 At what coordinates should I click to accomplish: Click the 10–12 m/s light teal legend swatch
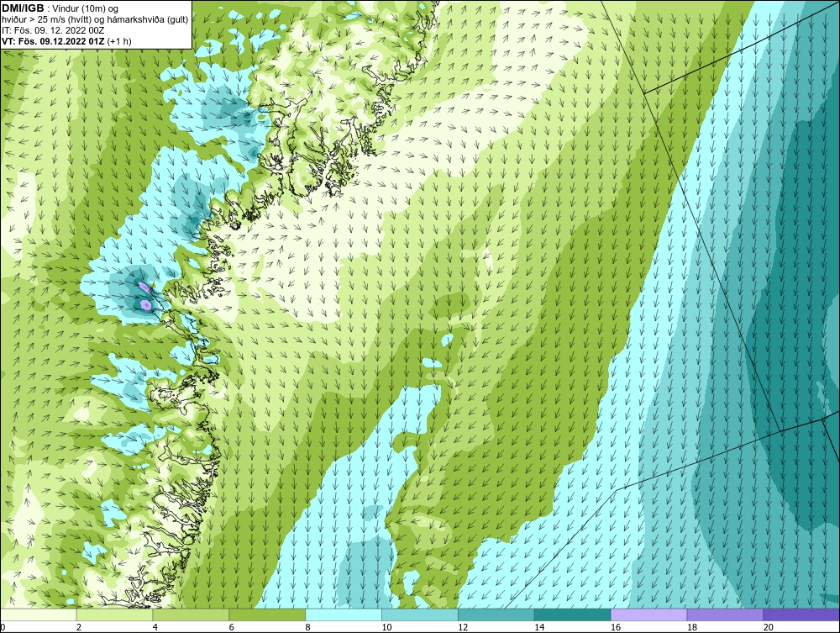click(420, 615)
